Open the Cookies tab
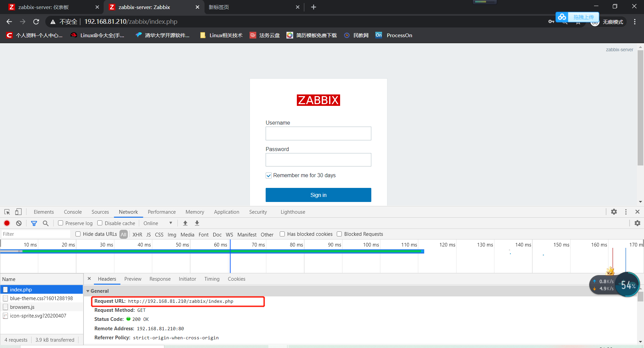The height and width of the screenshot is (348, 644). click(236, 279)
